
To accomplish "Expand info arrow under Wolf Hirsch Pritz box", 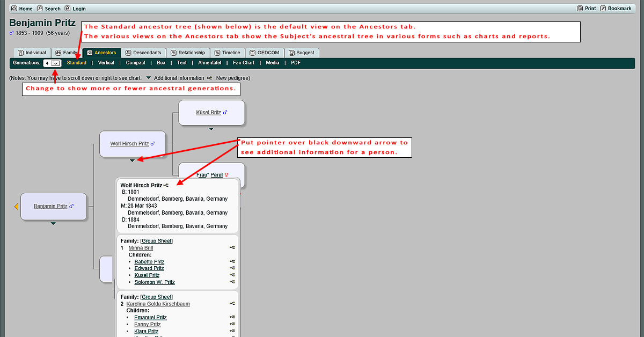I will (133, 160).
